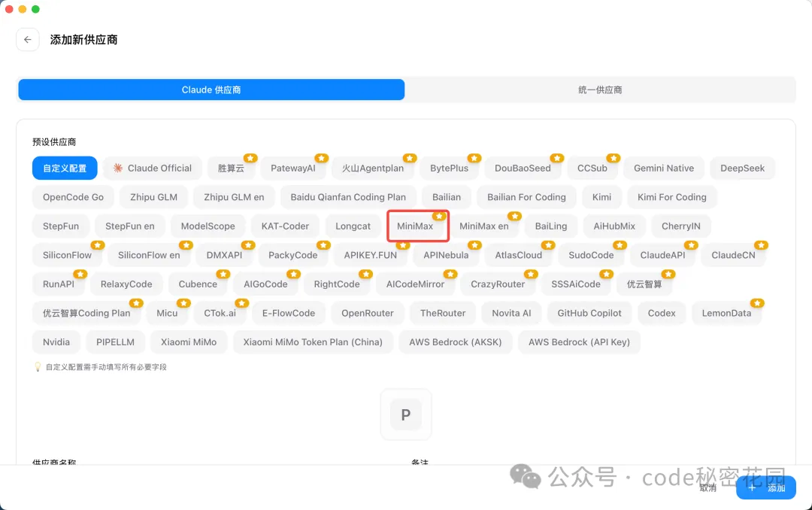Select the 优云智算Coding Plan preset

tap(86, 313)
